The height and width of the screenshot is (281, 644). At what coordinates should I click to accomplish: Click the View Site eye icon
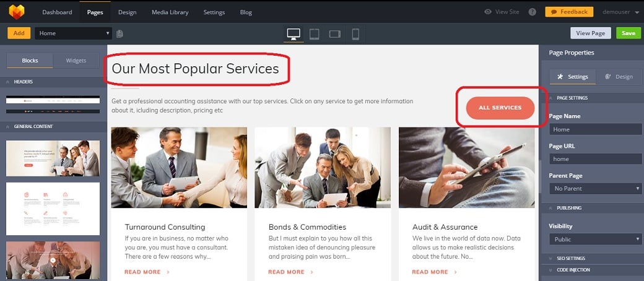pos(488,12)
